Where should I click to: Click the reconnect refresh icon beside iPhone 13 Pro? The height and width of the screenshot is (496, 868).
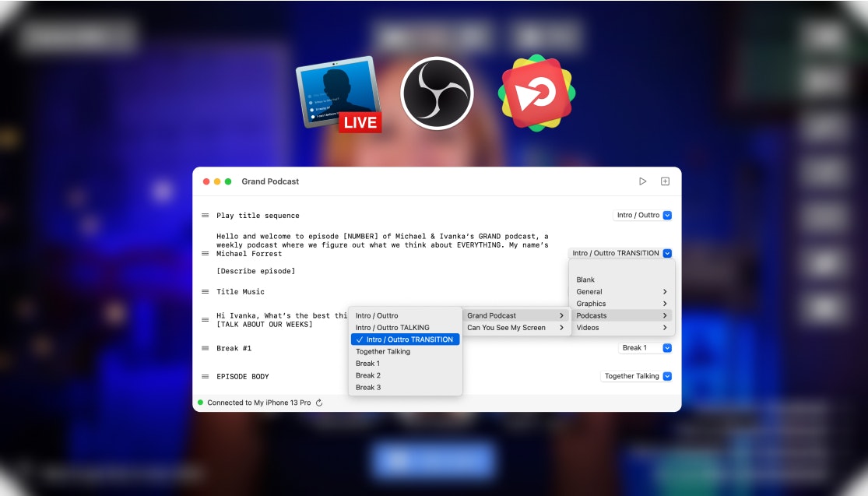(x=319, y=403)
